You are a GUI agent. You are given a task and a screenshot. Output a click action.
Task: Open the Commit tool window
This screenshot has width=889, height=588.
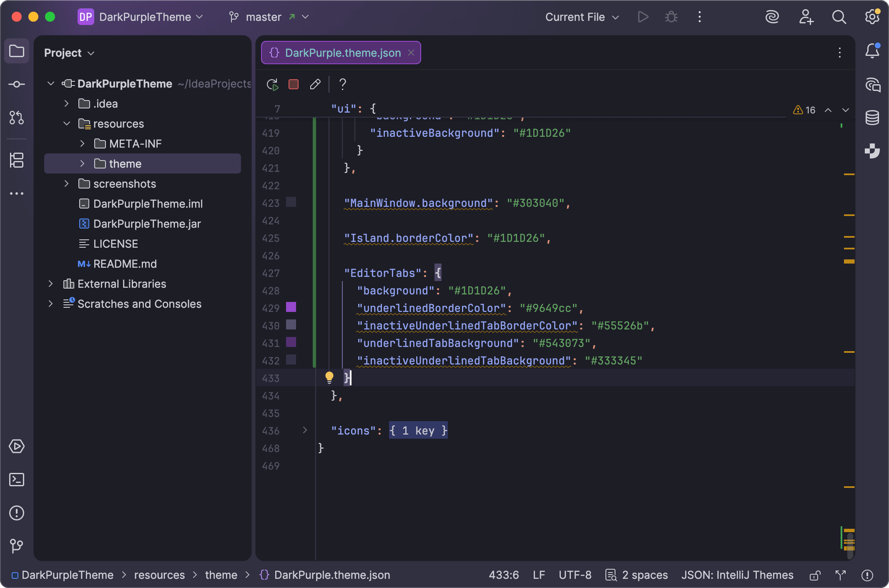17,84
